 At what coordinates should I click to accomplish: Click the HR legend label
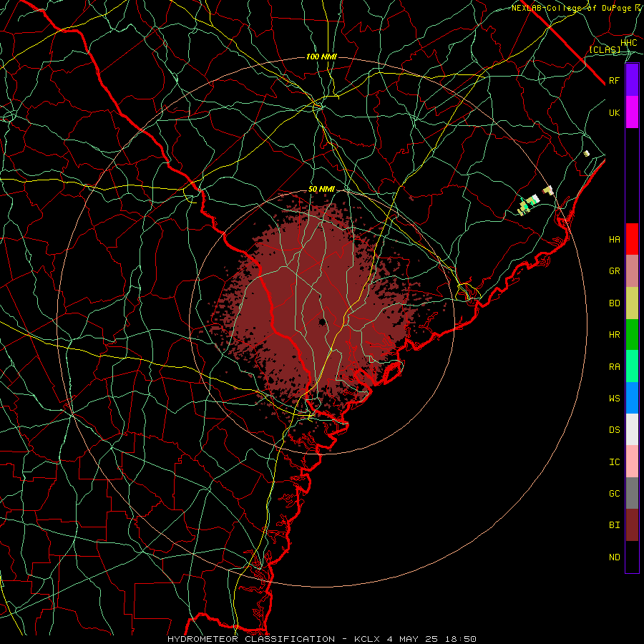click(614, 335)
